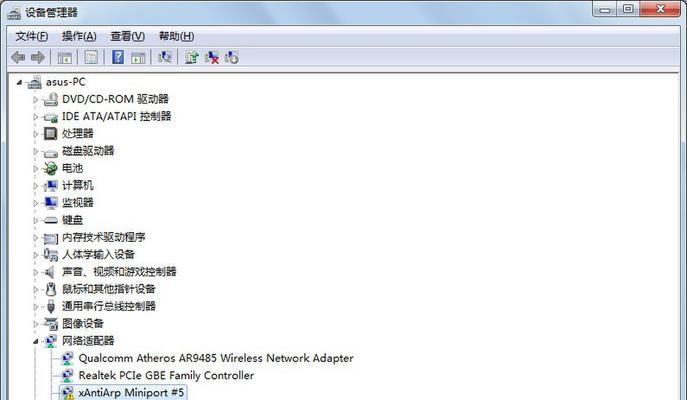Screen dimensions: 687x400
Task: Select the IDE ATA/ATAPI controller icon
Action: [51, 117]
